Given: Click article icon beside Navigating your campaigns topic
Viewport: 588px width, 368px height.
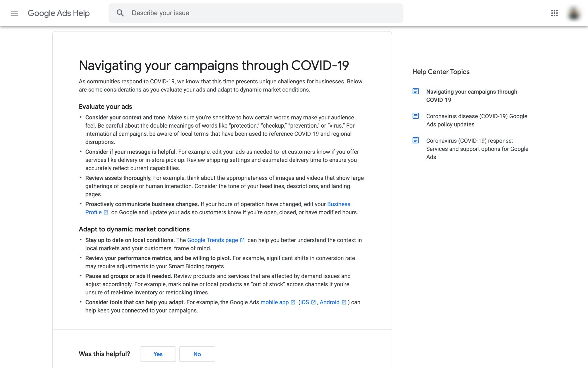Looking at the screenshot, I should coord(415,91).
